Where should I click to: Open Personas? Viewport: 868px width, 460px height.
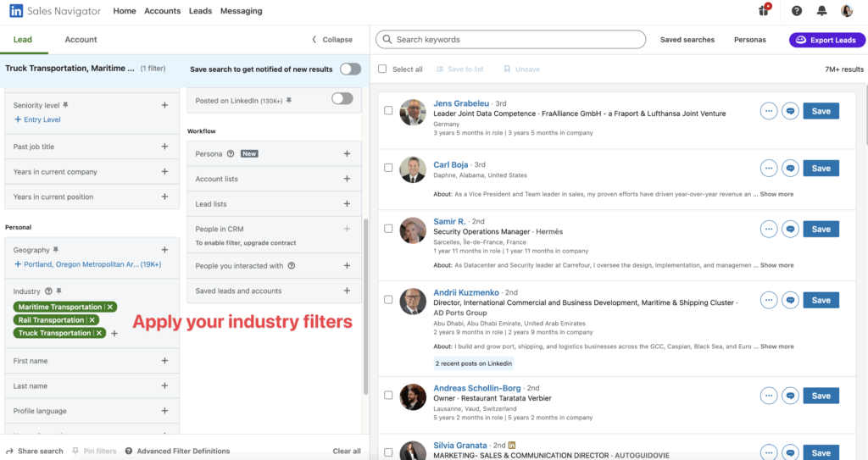click(x=750, y=40)
